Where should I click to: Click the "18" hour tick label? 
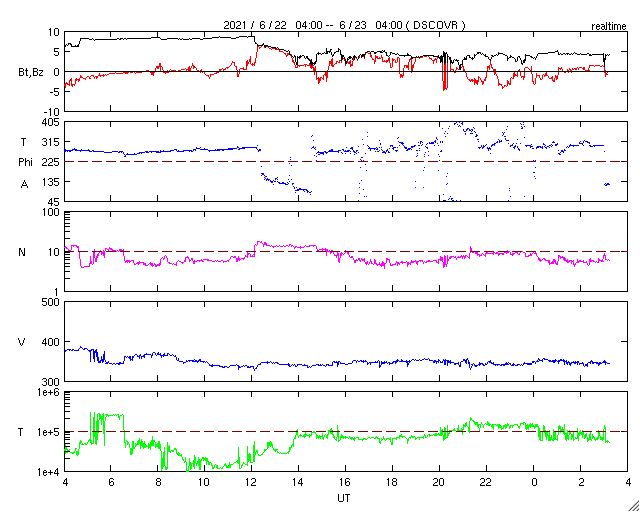pos(392,482)
